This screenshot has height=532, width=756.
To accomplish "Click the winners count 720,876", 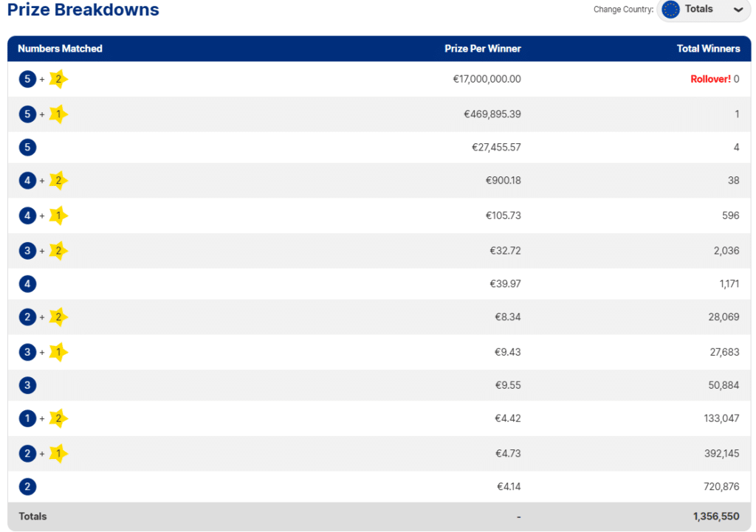I will tap(721, 487).
